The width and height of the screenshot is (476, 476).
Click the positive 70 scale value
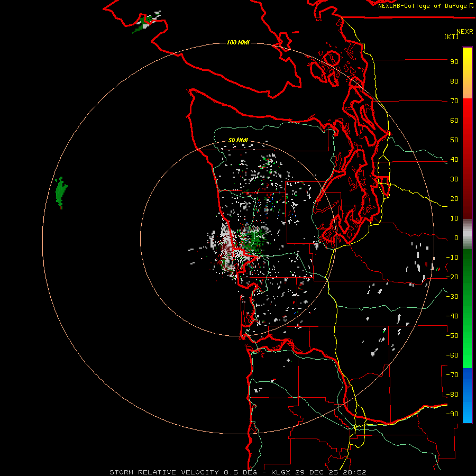pyautogui.click(x=454, y=101)
